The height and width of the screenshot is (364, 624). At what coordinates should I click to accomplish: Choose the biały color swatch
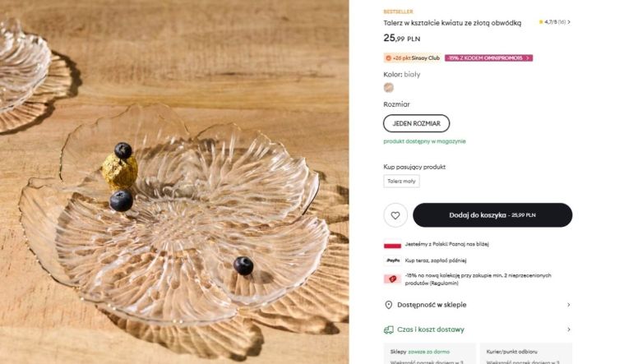click(x=388, y=88)
